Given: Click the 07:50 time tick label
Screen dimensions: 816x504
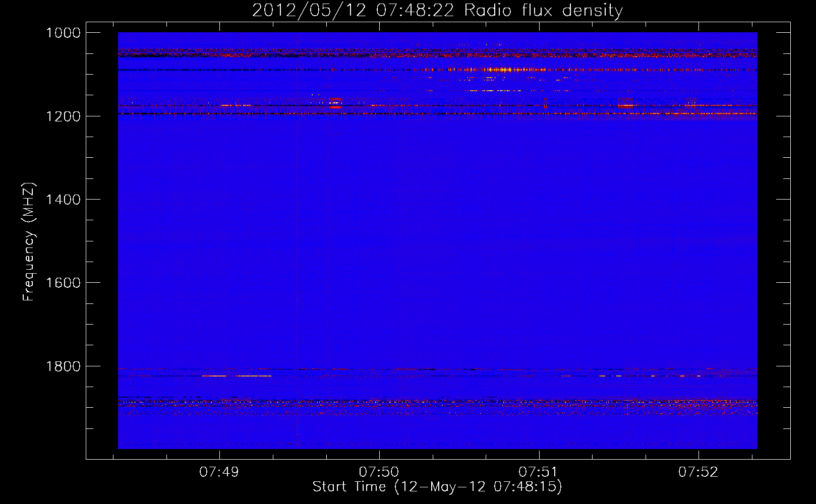Looking at the screenshot, I should (379, 472).
